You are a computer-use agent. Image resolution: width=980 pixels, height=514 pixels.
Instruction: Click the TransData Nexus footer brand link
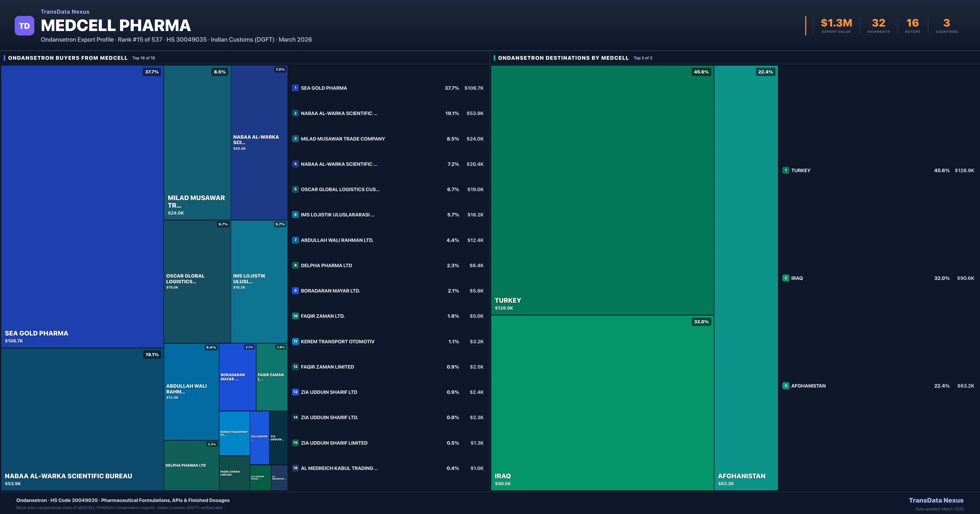tap(936, 500)
